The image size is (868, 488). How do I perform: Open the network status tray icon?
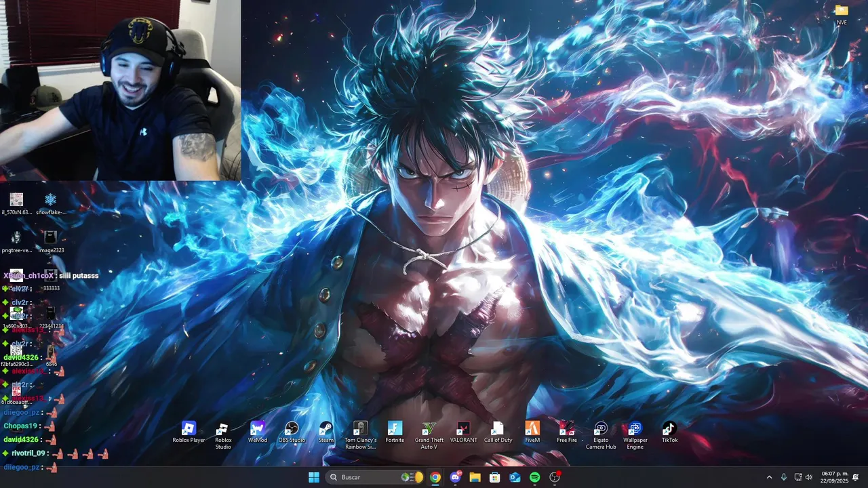click(x=798, y=477)
